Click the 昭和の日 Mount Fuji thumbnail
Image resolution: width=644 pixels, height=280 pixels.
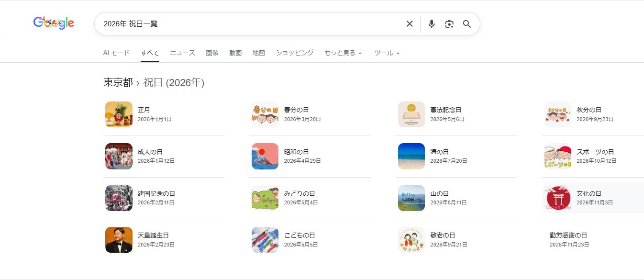[265, 156]
